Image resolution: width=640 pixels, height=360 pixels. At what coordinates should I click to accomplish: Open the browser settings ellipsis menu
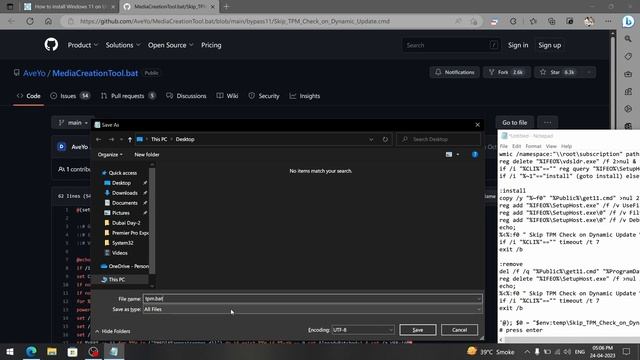(608, 21)
